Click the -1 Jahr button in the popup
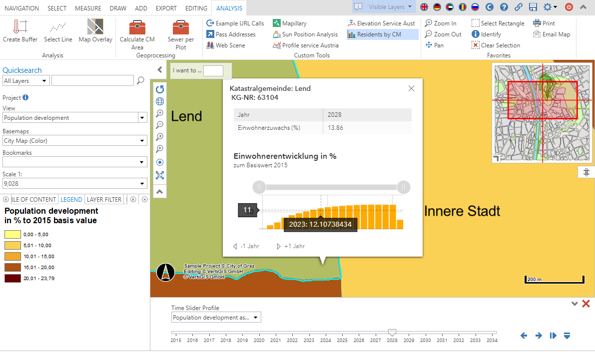This screenshot has height=364, width=595. pos(247,246)
